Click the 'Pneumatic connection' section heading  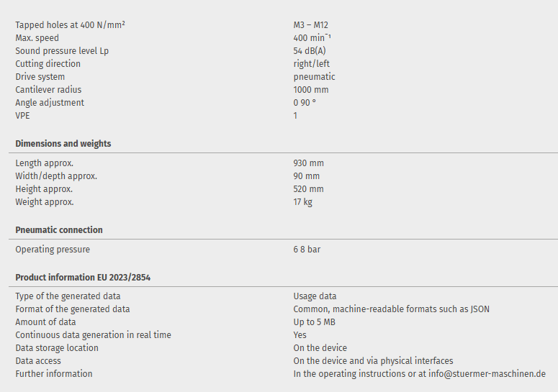click(x=59, y=230)
